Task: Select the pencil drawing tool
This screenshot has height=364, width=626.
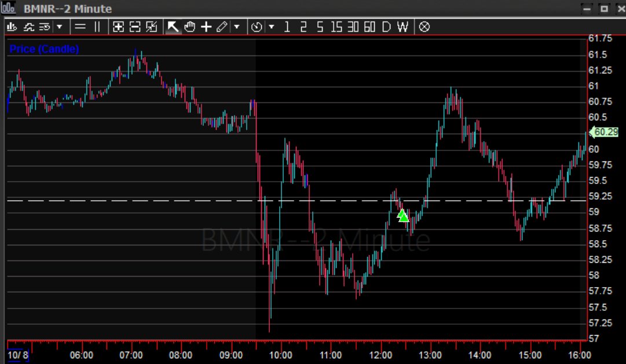Action: [x=222, y=27]
